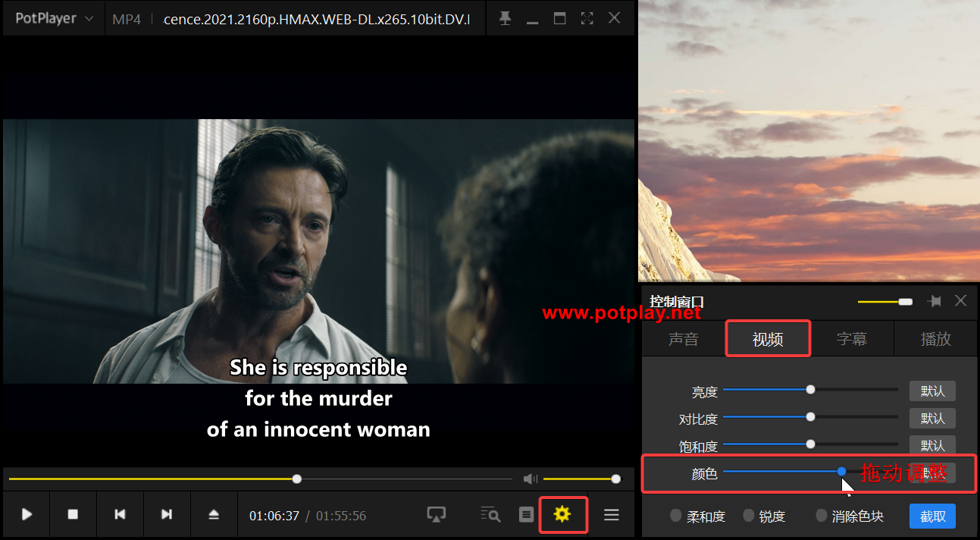This screenshot has width=980, height=540.
Task: Enable the 锐度 option
Action: (763, 516)
